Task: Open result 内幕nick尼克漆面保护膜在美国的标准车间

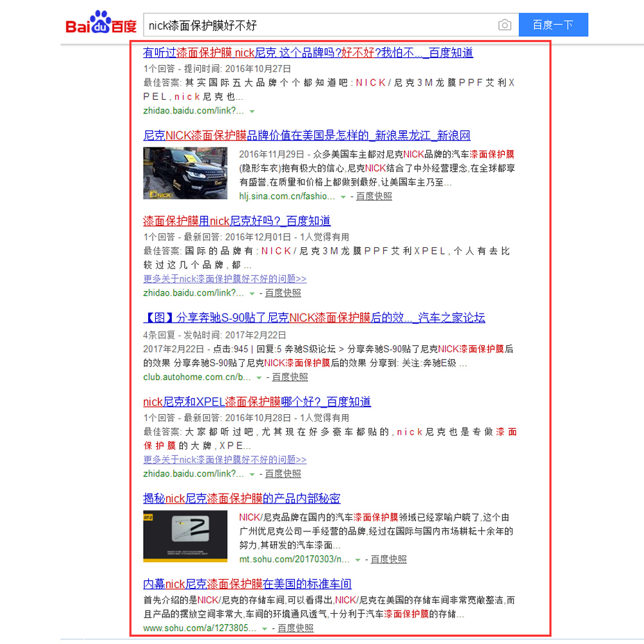Action: click(247, 583)
